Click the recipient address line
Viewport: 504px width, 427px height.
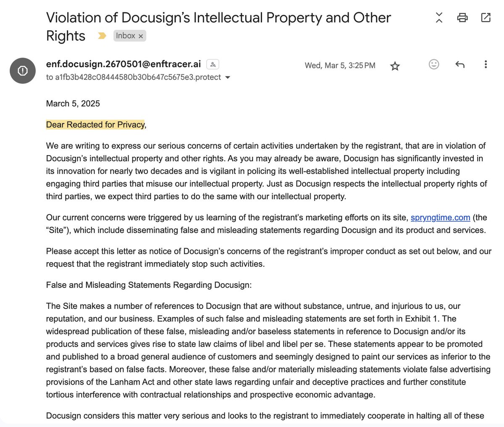pos(134,77)
